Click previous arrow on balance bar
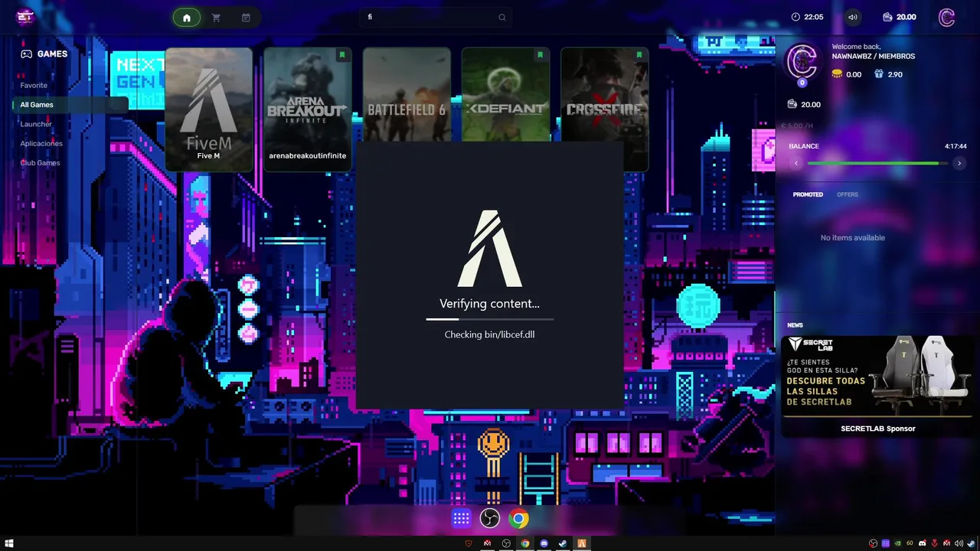 (796, 163)
